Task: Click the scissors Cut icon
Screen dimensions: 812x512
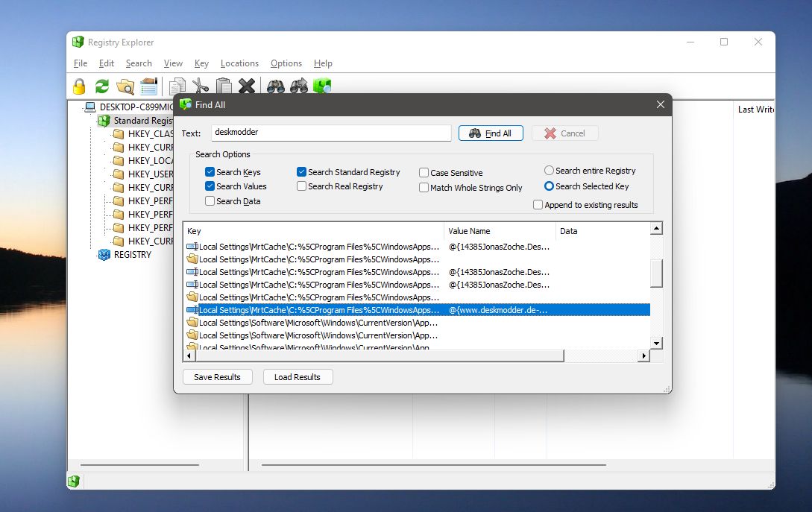Action: coord(201,86)
